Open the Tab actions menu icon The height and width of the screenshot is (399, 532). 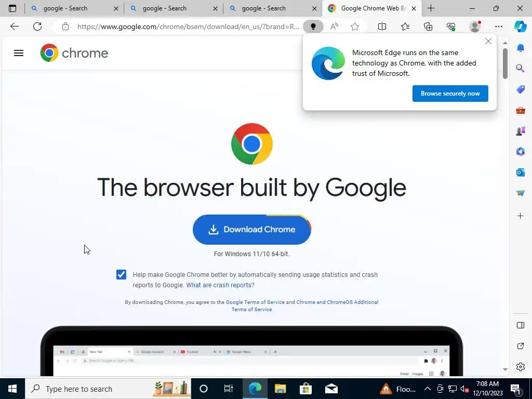12,8
